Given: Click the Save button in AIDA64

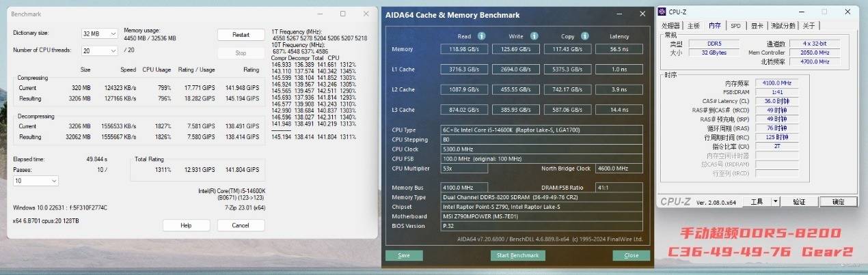Looking at the screenshot, I should (x=403, y=255).
